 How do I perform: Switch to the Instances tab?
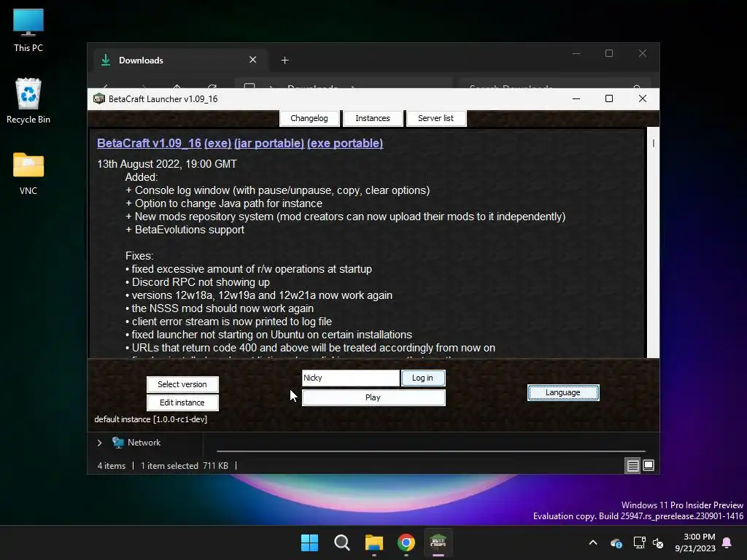(373, 118)
